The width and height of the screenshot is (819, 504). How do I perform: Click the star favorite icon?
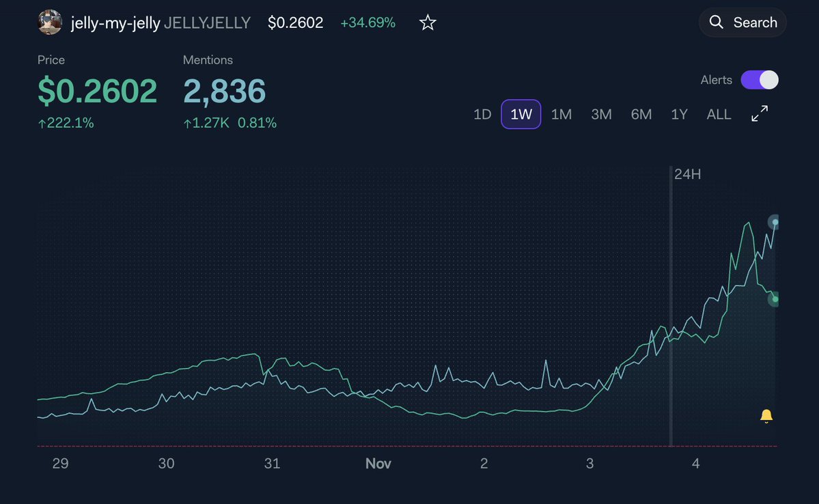point(428,23)
